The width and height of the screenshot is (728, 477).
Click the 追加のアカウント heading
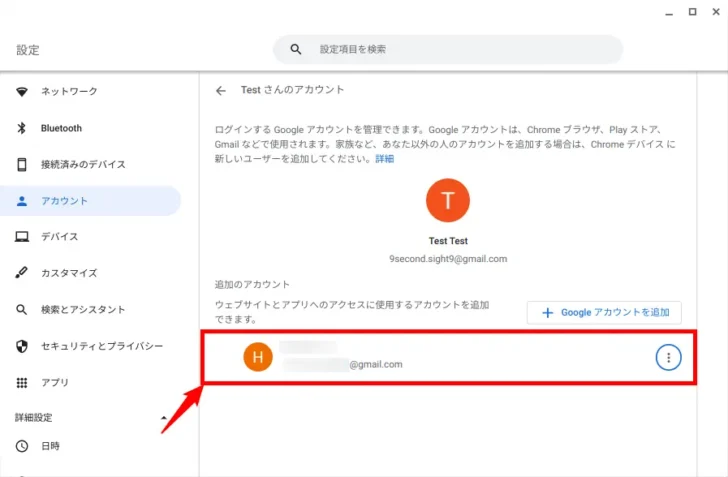point(252,284)
